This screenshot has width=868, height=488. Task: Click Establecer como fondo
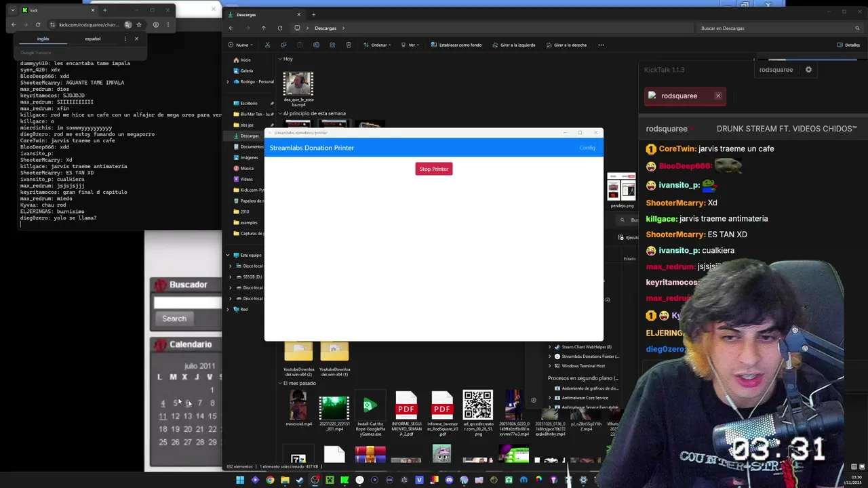[x=456, y=45]
